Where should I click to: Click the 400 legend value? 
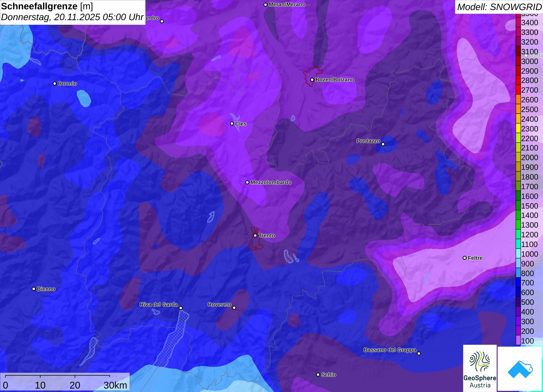pos(527,312)
